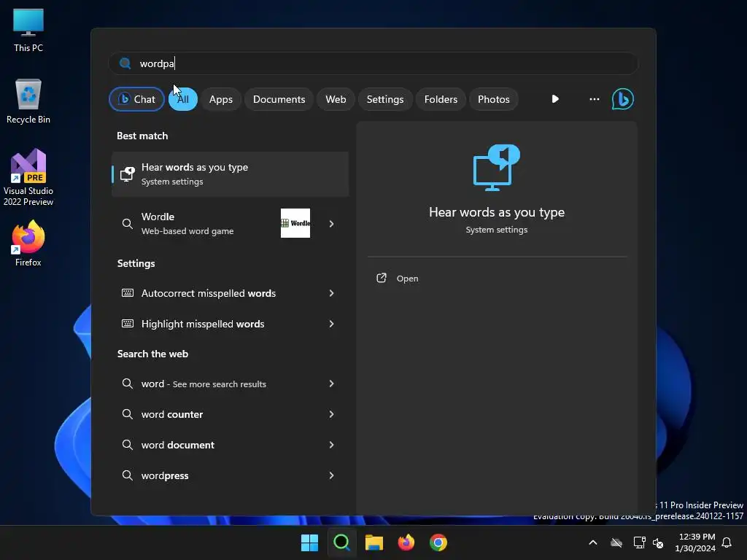This screenshot has height=560, width=747.
Task: Select the Firefox desktop shortcut
Action: point(28,244)
